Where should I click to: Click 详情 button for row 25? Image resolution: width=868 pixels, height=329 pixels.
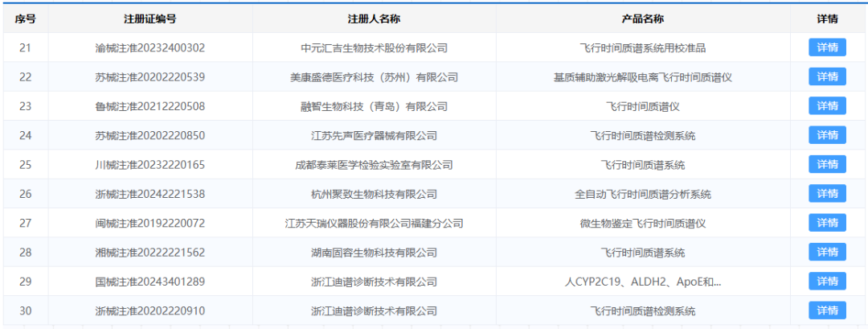coord(827,164)
